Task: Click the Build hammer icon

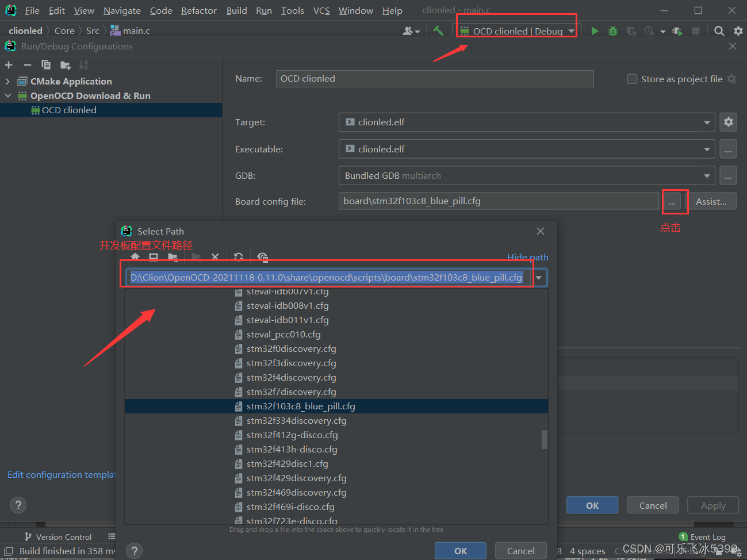Action: tap(438, 30)
